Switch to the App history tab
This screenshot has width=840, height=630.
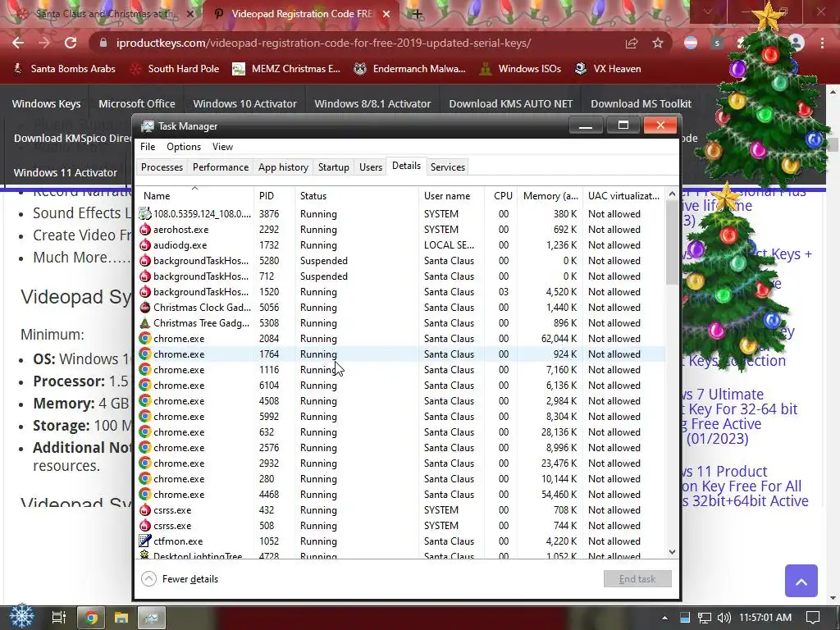click(x=283, y=167)
